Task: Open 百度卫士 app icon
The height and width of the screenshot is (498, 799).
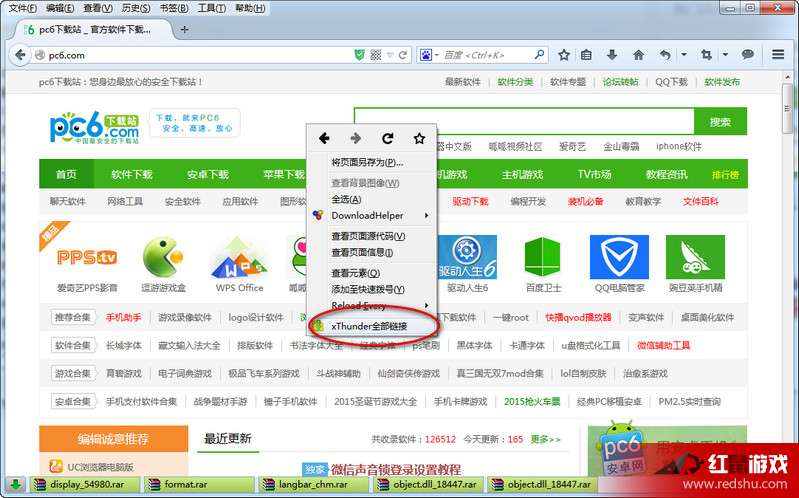Action: point(543,257)
